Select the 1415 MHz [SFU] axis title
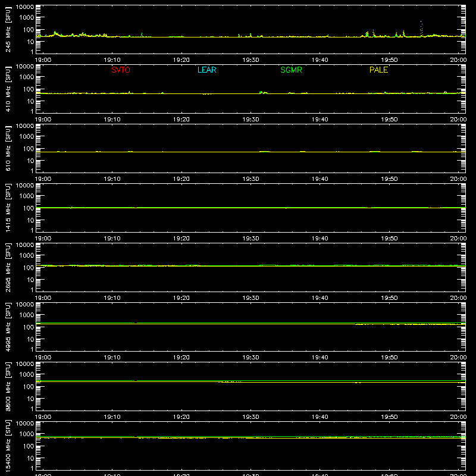Screen dimensions: 476x476 tap(8, 208)
